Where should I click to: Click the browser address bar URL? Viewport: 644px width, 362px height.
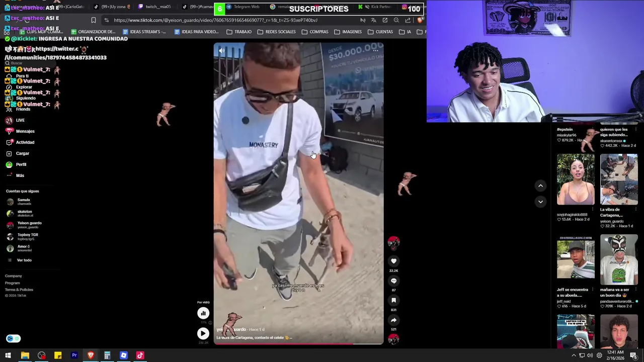215,20
